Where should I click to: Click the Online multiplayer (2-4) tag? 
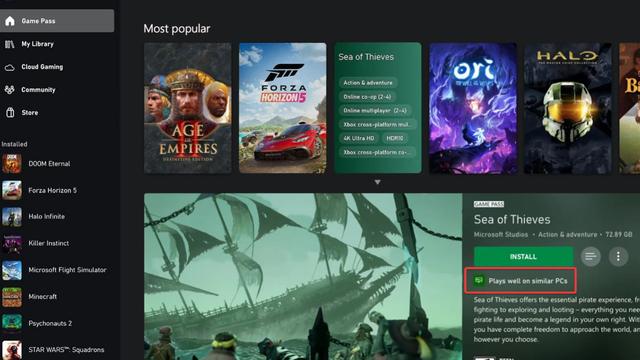(375, 111)
